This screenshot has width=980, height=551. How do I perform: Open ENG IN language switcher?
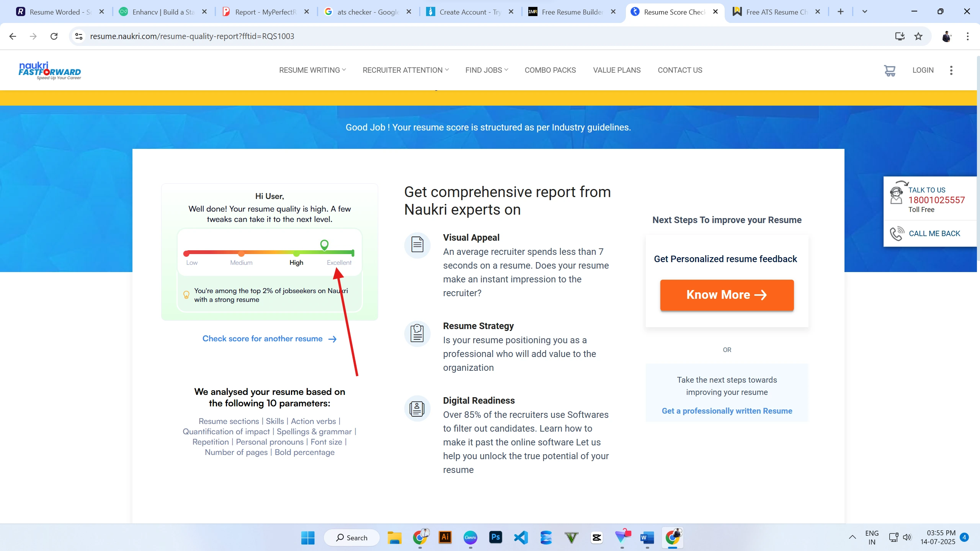872,538
